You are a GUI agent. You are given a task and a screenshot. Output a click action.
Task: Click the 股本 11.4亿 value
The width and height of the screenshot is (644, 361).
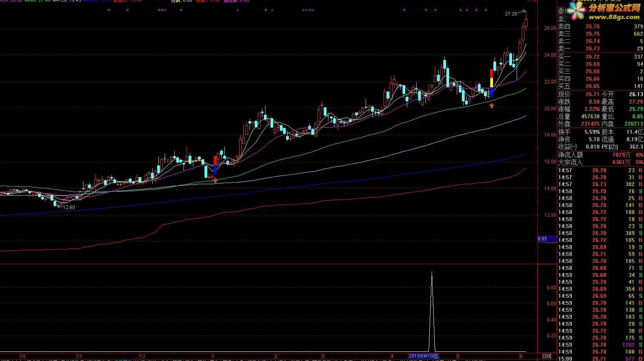coord(635,132)
